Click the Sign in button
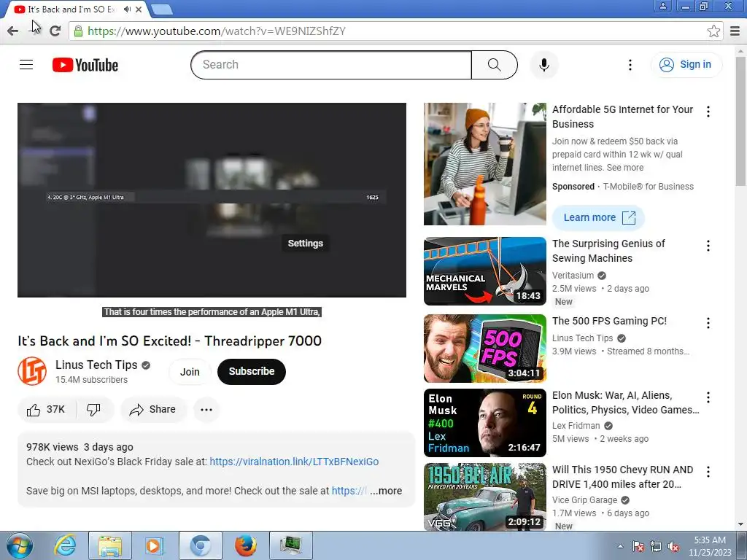This screenshot has height=560, width=747. tap(686, 65)
